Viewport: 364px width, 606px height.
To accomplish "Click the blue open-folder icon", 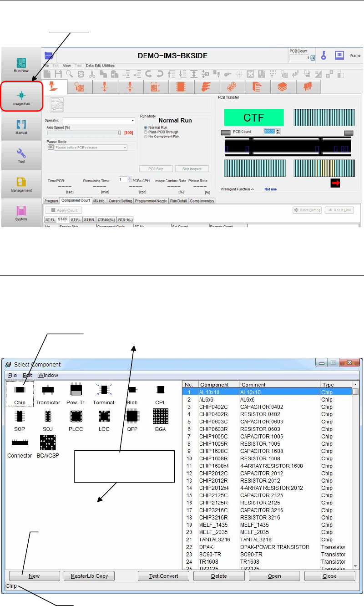I will click(49, 56).
